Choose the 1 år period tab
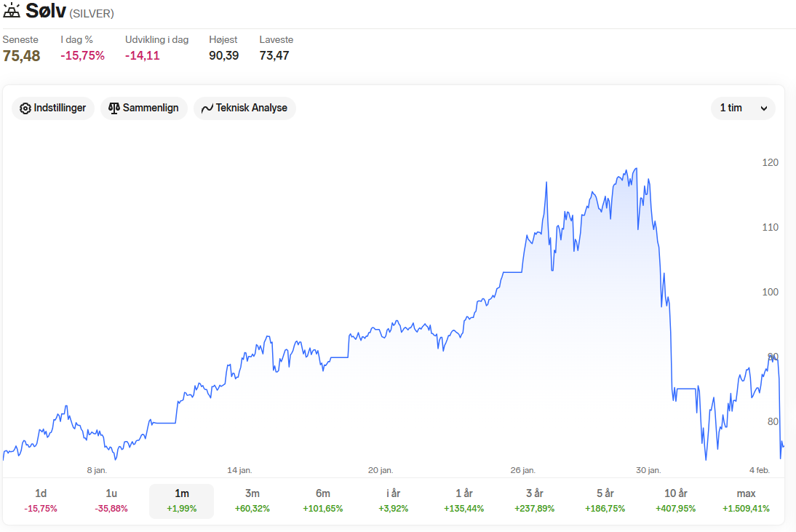Viewport: 796px width, 532px height. (464, 501)
